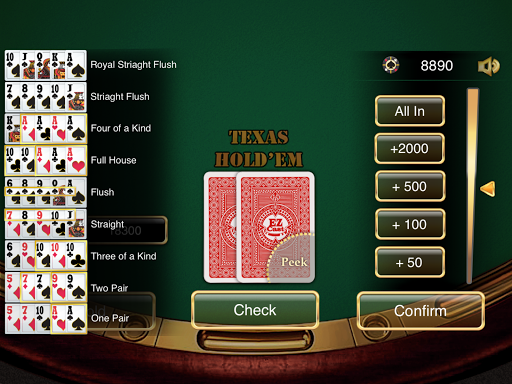Image resolution: width=512 pixels, height=384 pixels.
Task: Click the Three of a Kind cards
Action: coord(46,256)
